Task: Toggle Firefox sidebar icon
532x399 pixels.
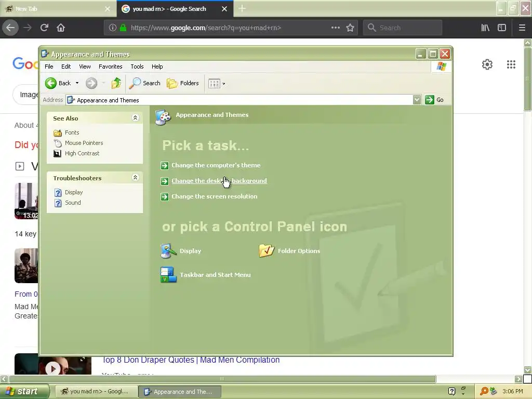Action: click(502, 28)
